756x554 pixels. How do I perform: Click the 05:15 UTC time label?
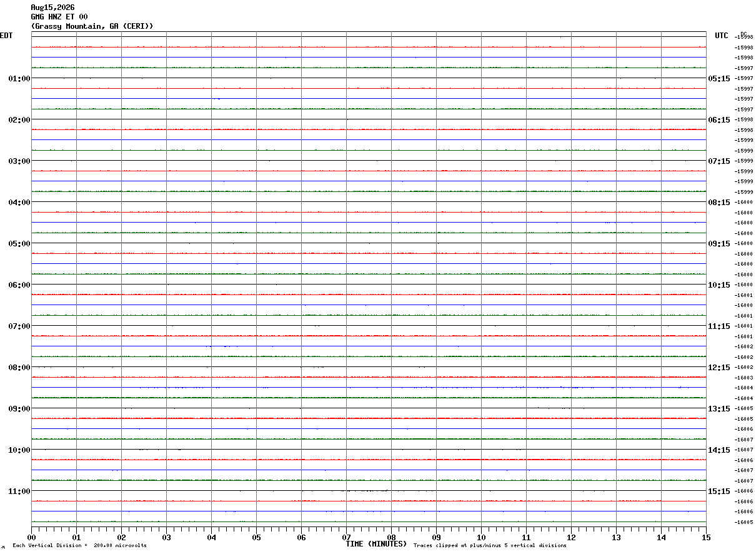(719, 79)
